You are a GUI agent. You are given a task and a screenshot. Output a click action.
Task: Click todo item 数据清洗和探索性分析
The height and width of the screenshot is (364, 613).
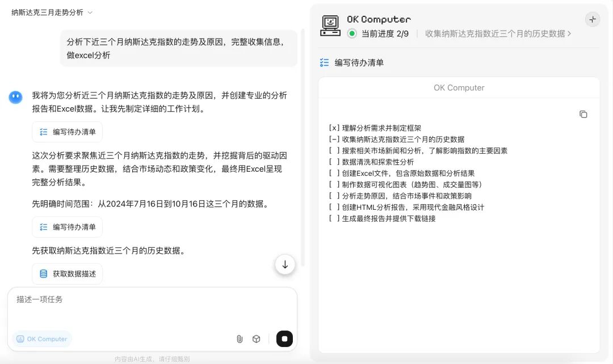coord(371,162)
